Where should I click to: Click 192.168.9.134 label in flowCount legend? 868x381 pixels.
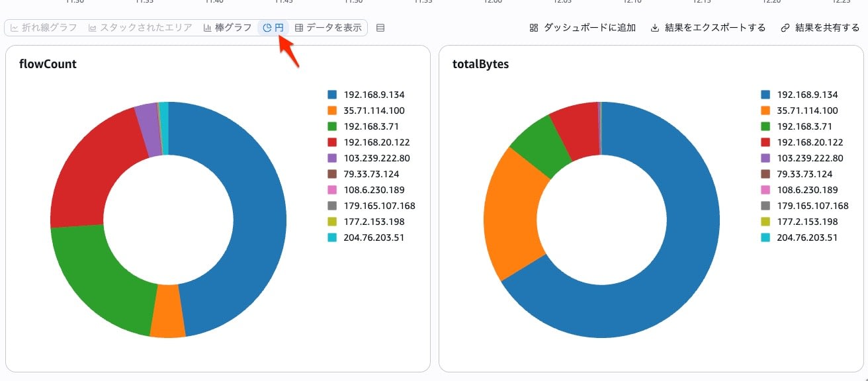click(x=374, y=95)
